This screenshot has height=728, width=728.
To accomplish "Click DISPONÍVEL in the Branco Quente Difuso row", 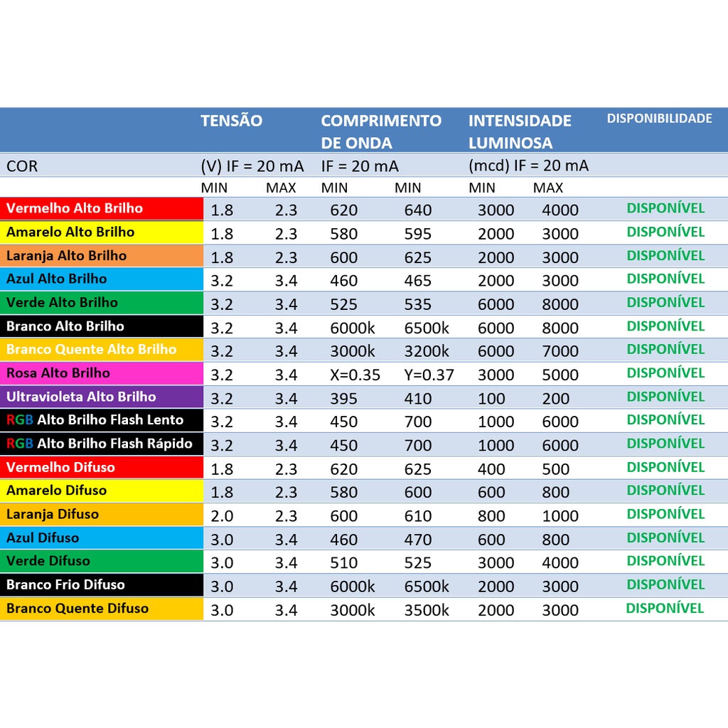I will click(x=665, y=608).
